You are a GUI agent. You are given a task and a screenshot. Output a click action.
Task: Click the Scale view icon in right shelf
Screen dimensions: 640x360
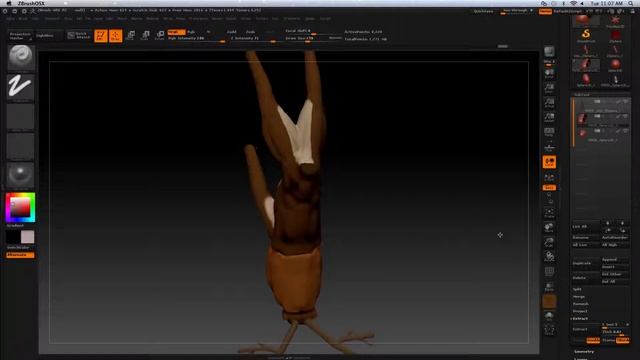pyautogui.click(x=549, y=242)
